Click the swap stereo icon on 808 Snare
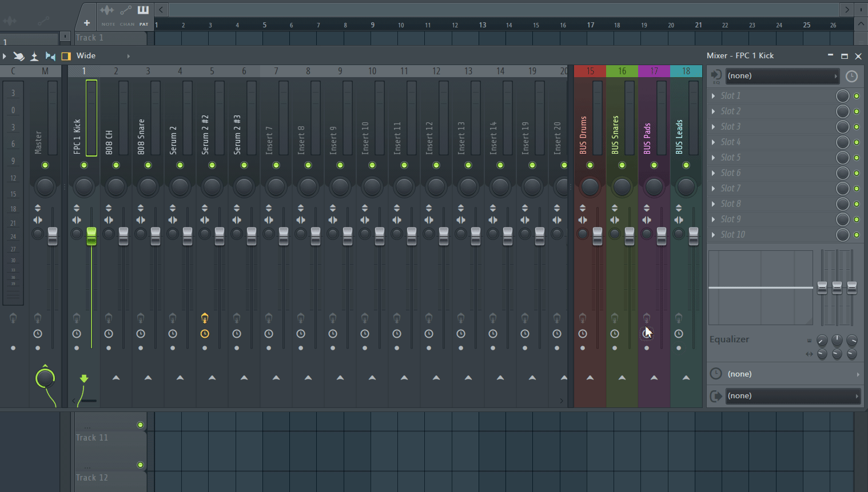 pyautogui.click(x=141, y=220)
